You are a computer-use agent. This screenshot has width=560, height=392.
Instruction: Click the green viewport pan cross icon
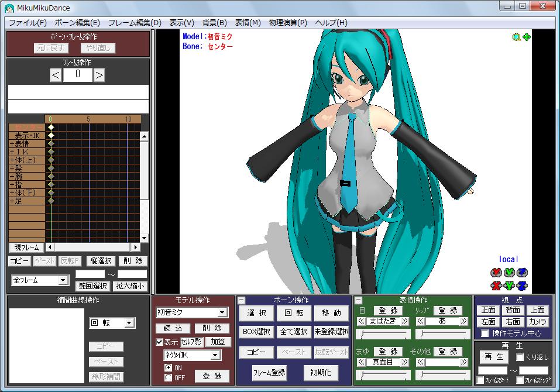pyautogui.click(x=527, y=37)
